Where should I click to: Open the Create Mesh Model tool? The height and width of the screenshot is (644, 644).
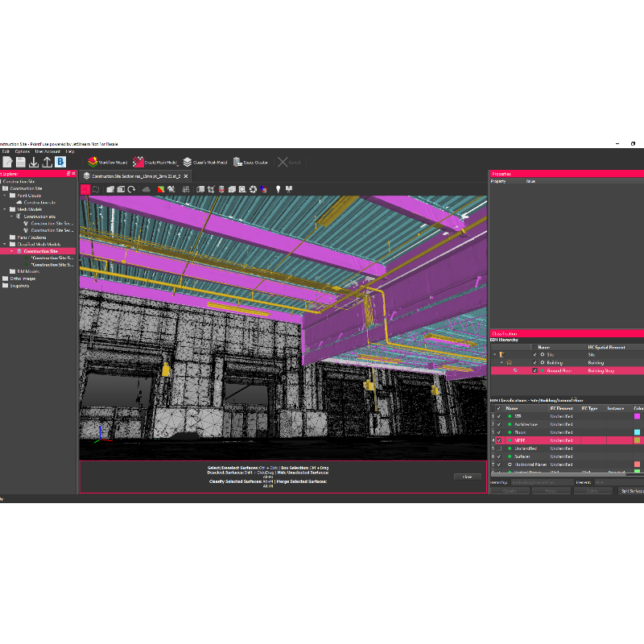pos(156,161)
